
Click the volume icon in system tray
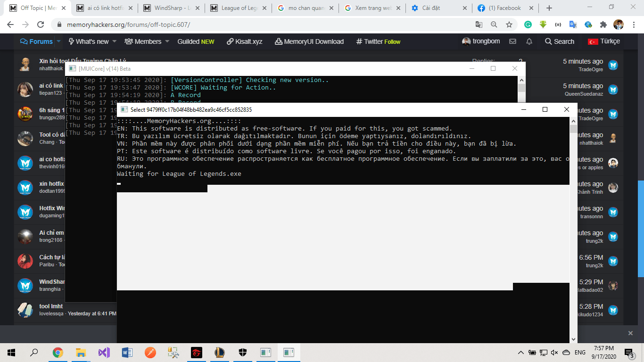555,353
